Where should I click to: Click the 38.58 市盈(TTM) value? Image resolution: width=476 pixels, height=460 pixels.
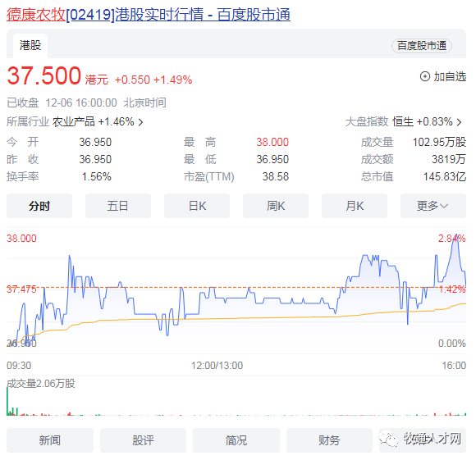[x=275, y=176]
